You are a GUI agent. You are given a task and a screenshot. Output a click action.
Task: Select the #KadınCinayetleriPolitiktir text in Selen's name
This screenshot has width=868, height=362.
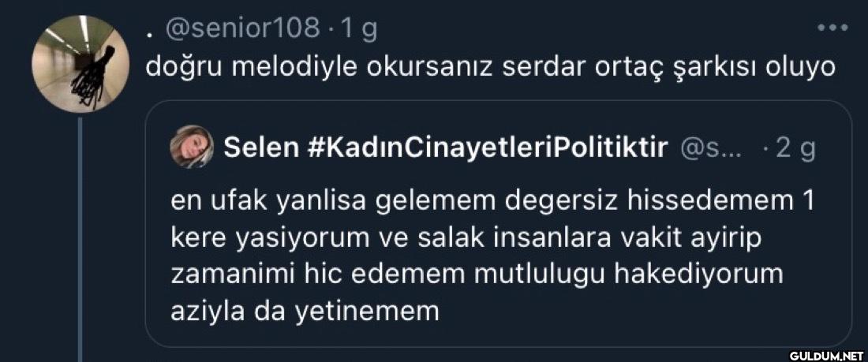[x=485, y=147]
